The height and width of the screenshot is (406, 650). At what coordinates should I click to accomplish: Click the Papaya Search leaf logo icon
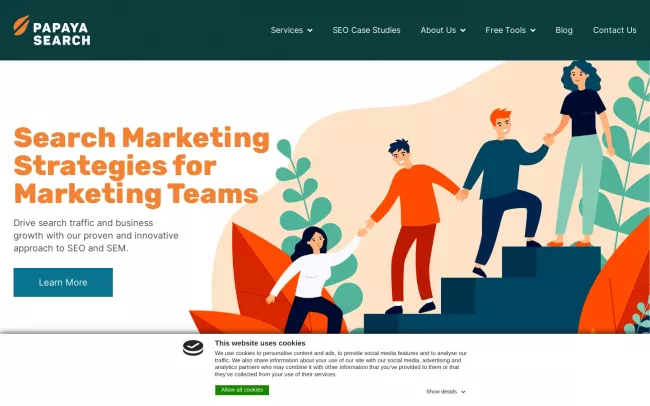21,25
